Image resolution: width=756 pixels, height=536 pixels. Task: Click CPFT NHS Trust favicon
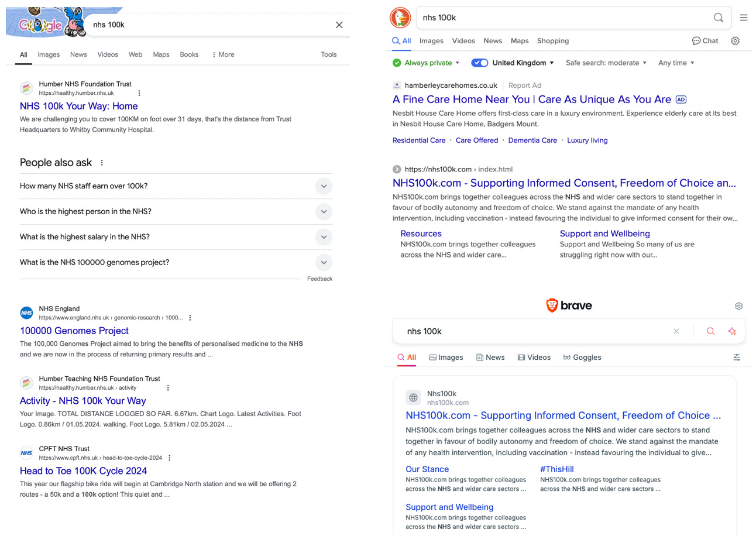point(26,453)
